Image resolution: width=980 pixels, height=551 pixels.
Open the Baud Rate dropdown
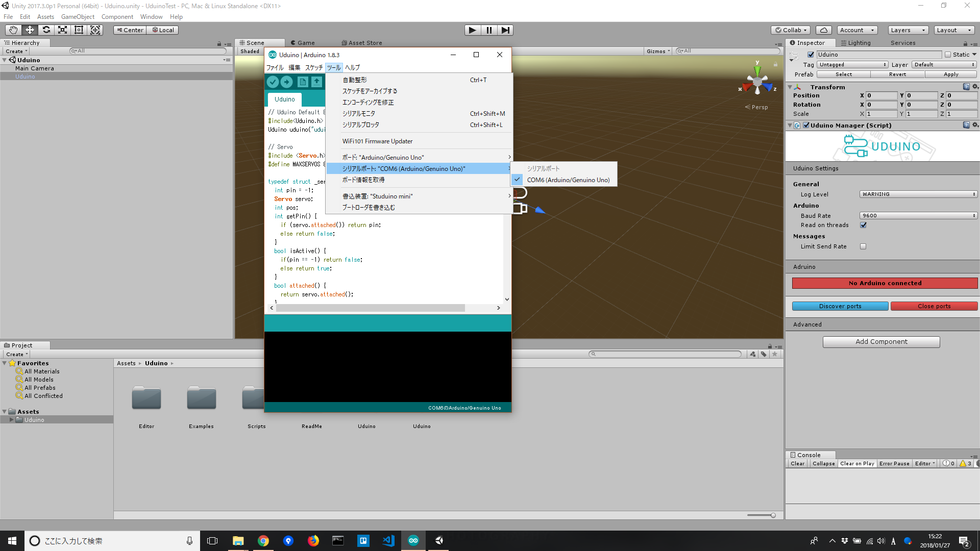coord(918,216)
